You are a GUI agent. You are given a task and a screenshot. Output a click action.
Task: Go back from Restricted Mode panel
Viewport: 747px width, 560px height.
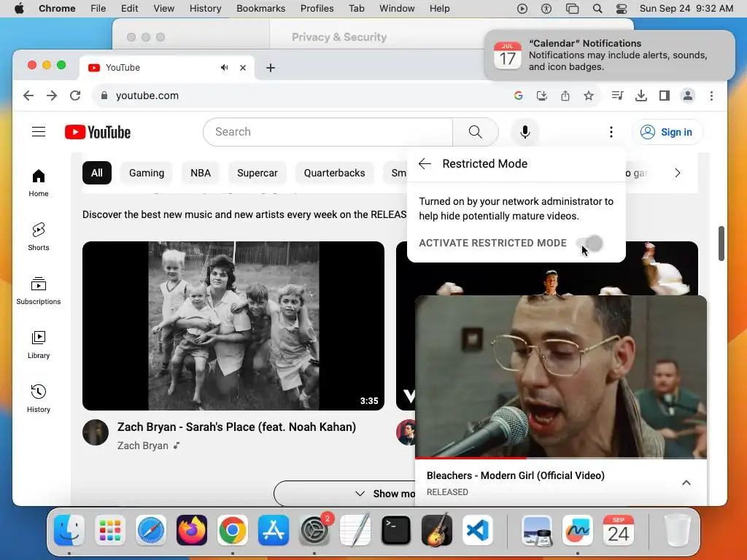tap(425, 164)
